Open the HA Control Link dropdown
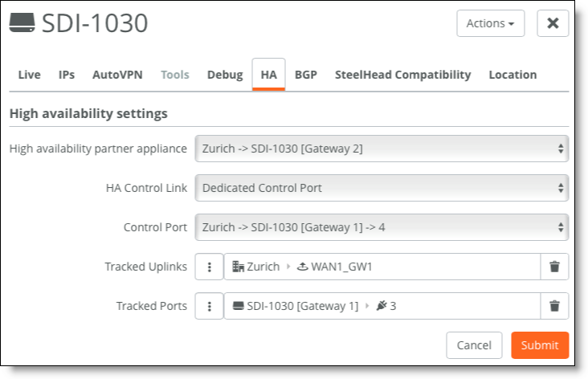 tap(382, 188)
